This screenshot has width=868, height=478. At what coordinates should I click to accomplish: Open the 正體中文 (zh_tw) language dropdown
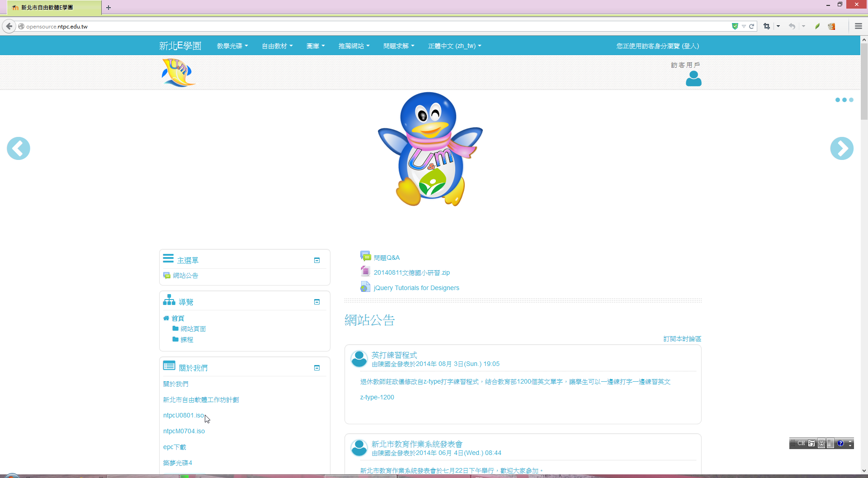[454, 46]
